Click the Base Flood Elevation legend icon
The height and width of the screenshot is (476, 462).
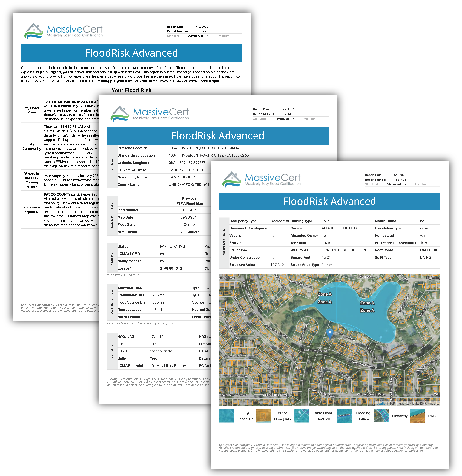point(301,416)
